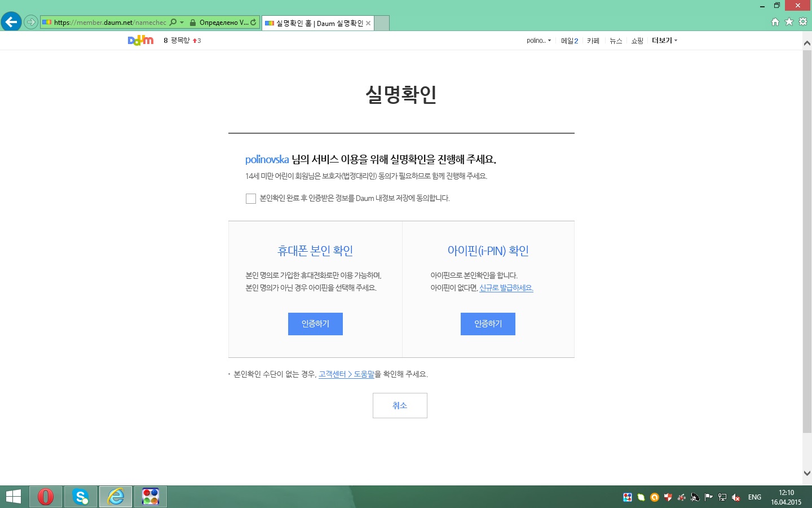Viewport: 812px width, 508px height.
Task: Click the padlock security icon in address bar
Action: tap(193, 23)
